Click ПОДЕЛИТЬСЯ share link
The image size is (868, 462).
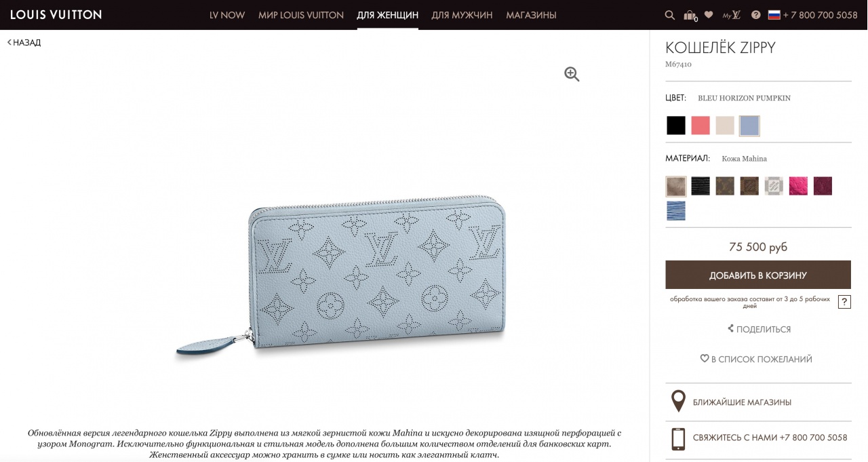click(x=759, y=329)
